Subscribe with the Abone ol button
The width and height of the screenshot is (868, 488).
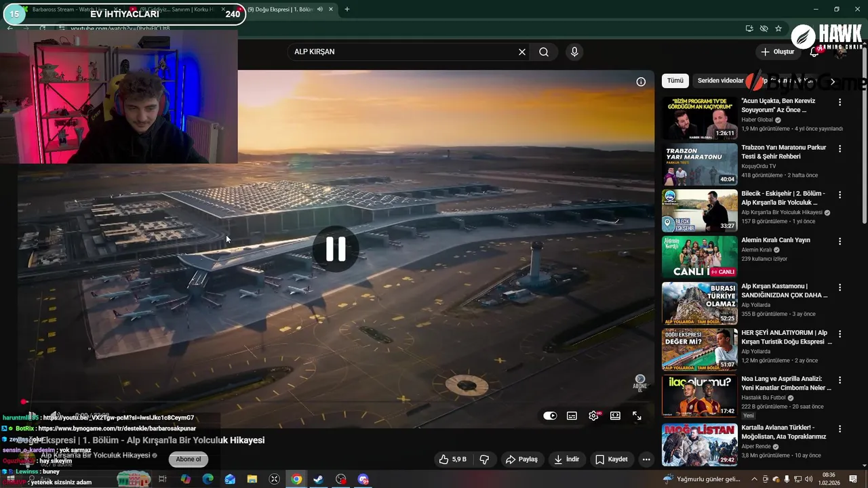pos(189,460)
